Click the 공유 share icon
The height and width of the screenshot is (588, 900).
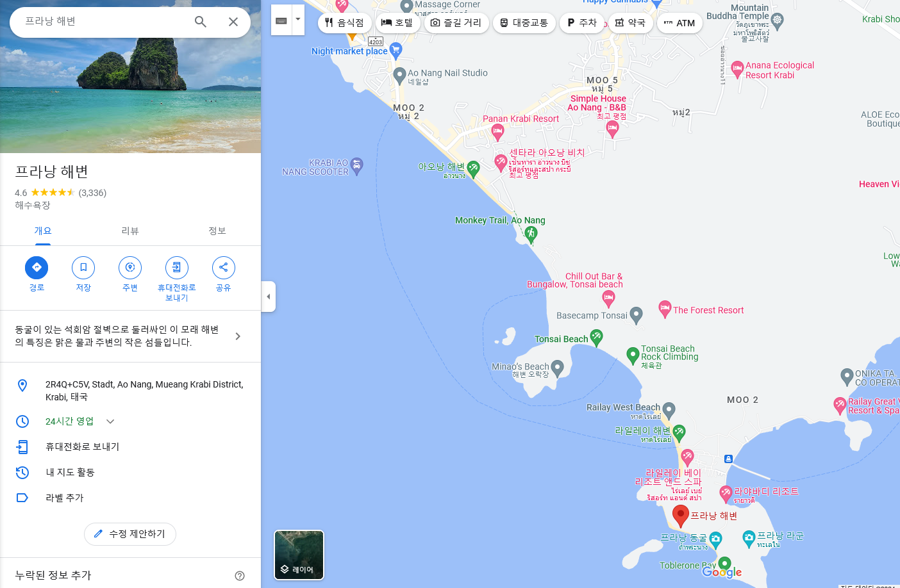click(224, 267)
